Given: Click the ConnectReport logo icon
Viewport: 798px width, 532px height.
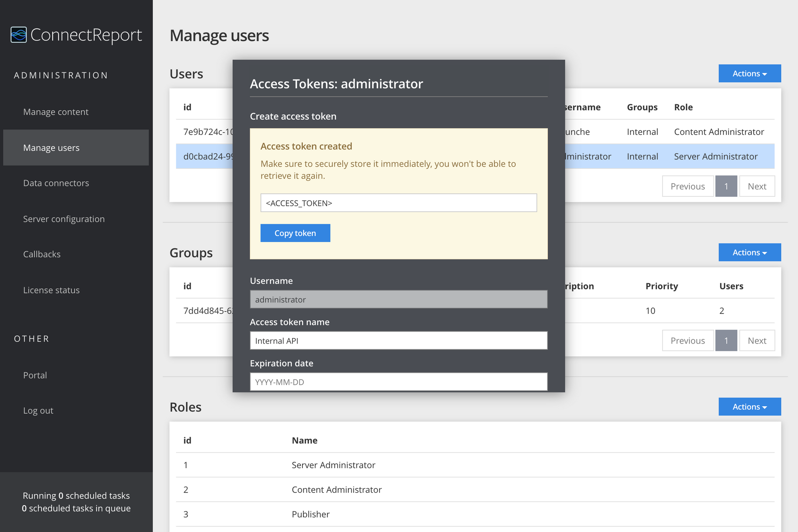Looking at the screenshot, I should tap(19, 35).
